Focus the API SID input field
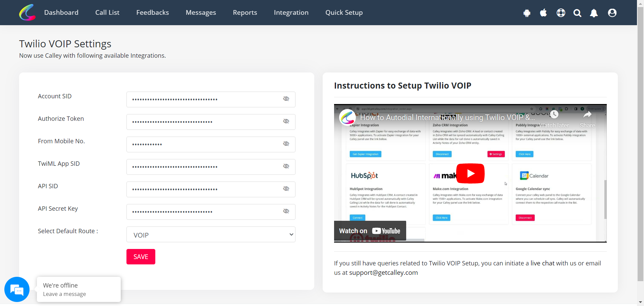 211,189
